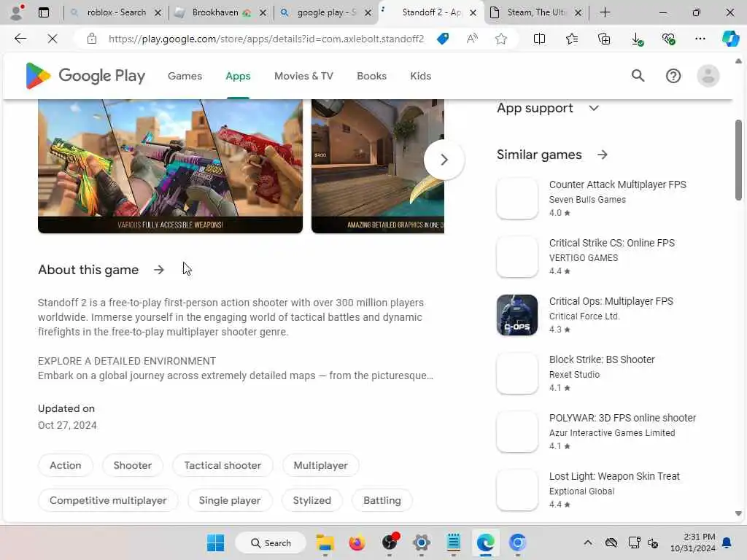
Task: Open File Explorer from taskbar
Action: (325, 542)
